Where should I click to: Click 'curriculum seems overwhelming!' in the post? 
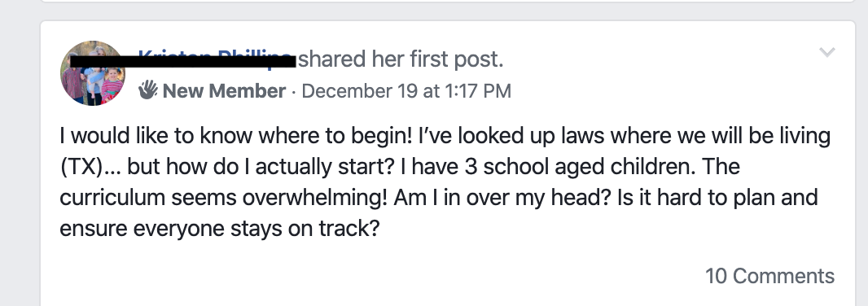click(224, 198)
